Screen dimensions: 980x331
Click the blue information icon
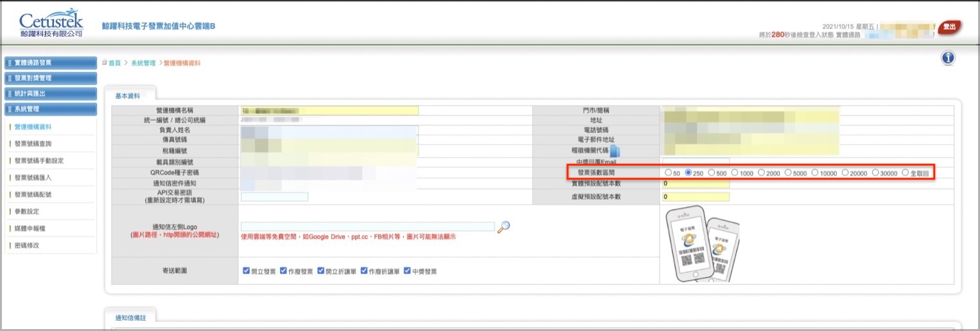pos(948,58)
